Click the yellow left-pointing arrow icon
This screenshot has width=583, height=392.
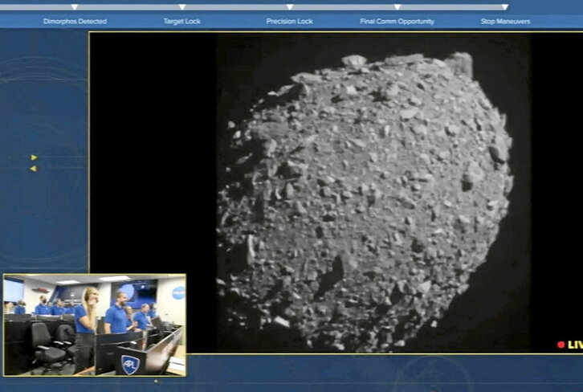tap(34, 169)
